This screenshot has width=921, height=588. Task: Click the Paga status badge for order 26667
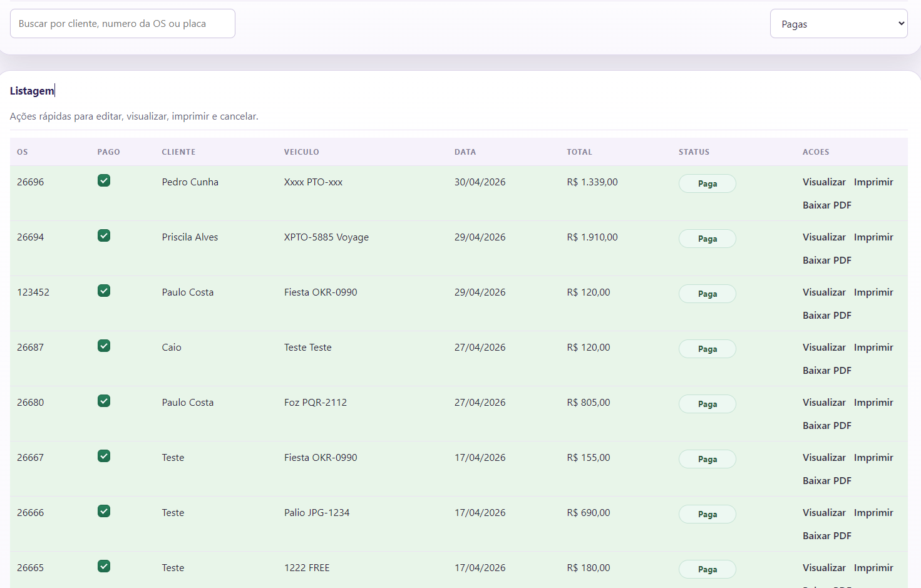pyautogui.click(x=707, y=459)
